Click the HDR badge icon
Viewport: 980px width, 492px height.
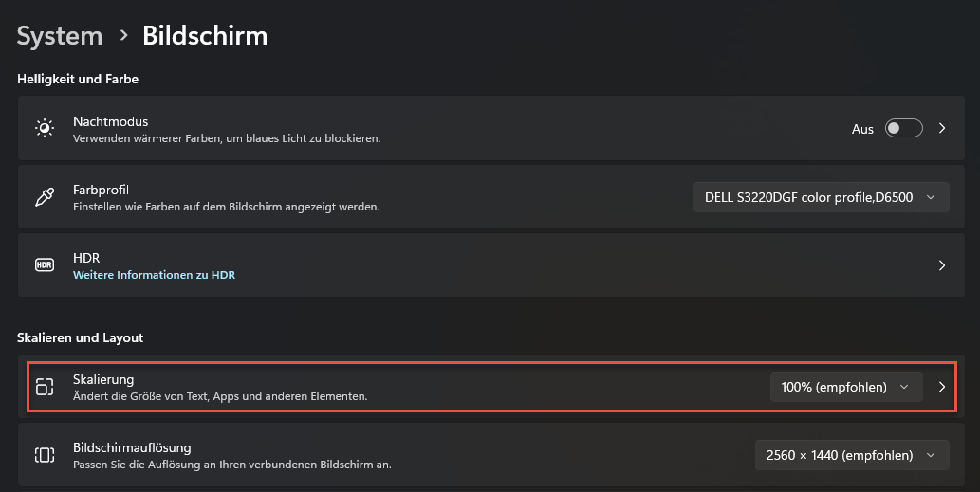coord(45,265)
